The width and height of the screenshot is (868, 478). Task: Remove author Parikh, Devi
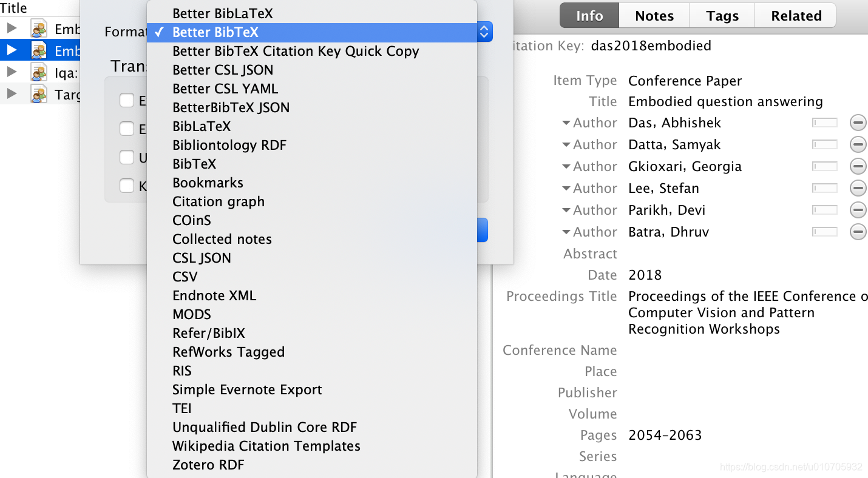coord(858,210)
